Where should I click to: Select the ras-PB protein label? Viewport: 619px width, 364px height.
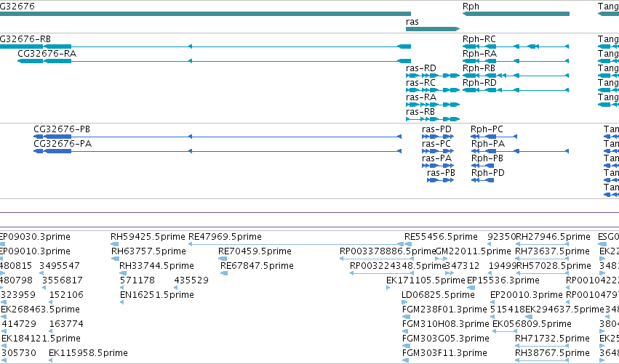pyautogui.click(x=441, y=173)
